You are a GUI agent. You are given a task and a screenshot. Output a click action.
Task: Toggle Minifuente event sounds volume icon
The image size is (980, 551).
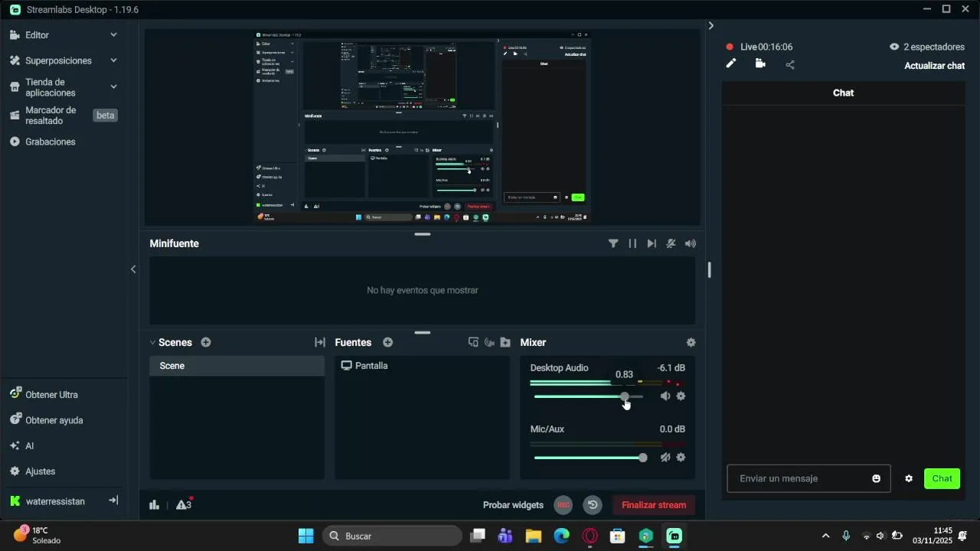point(691,243)
